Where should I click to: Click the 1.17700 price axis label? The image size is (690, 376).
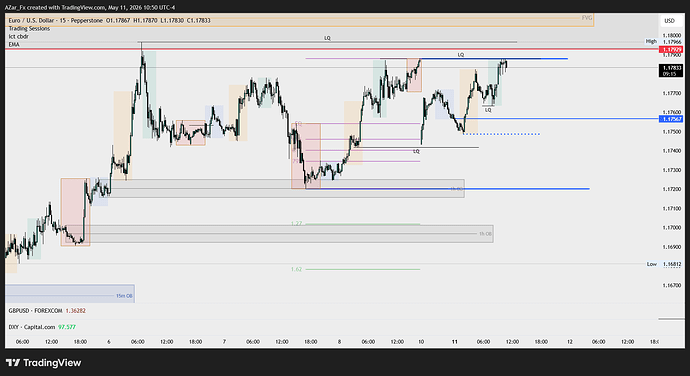[x=672, y=93]
